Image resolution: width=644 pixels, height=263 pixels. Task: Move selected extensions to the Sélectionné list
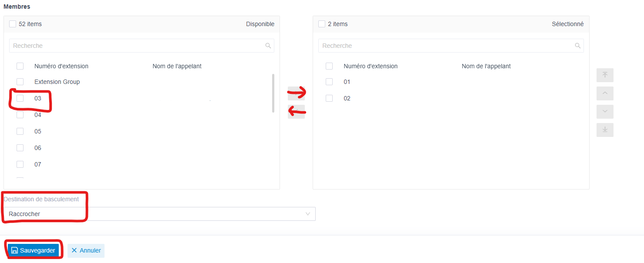[x=296, y=93]
